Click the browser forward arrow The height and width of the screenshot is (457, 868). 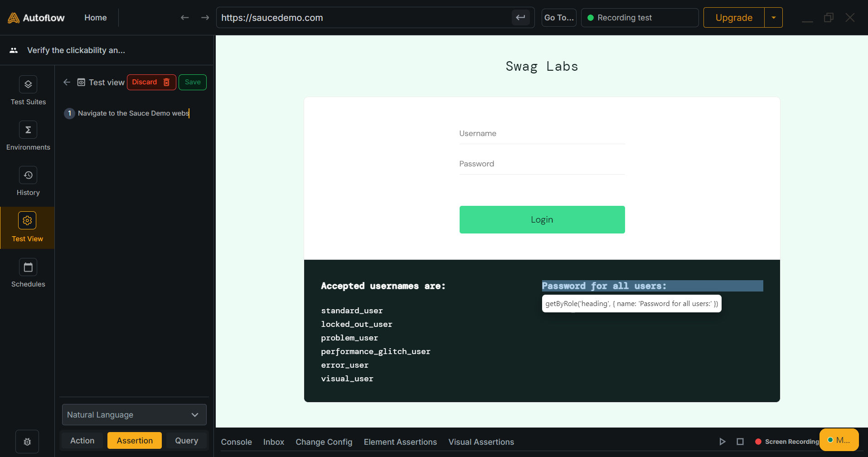point(205,18)
